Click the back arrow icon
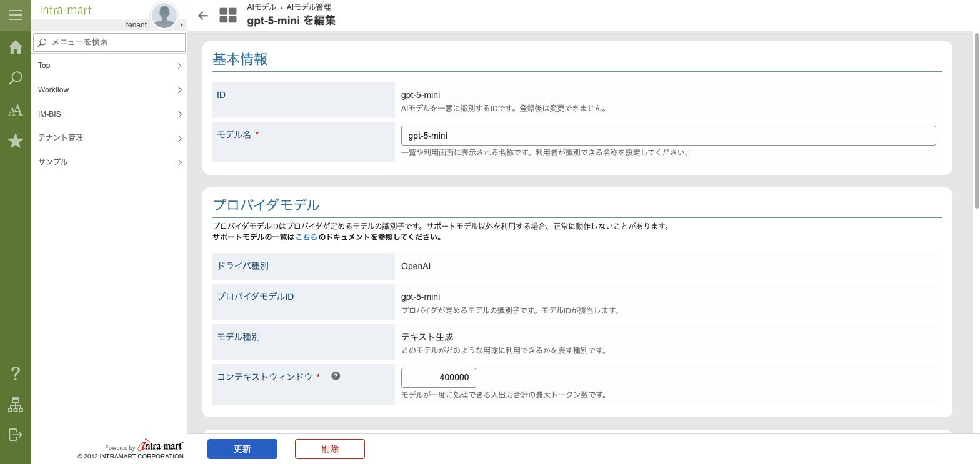 click(203, 16)
